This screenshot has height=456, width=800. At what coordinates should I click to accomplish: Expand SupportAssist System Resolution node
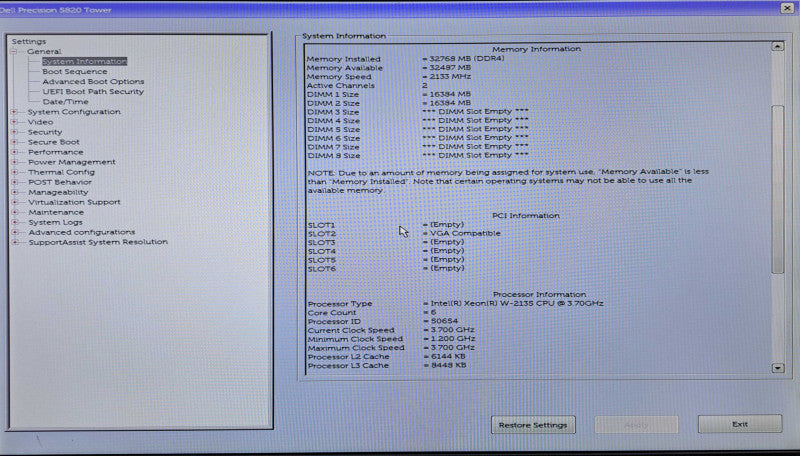point(14,242)
